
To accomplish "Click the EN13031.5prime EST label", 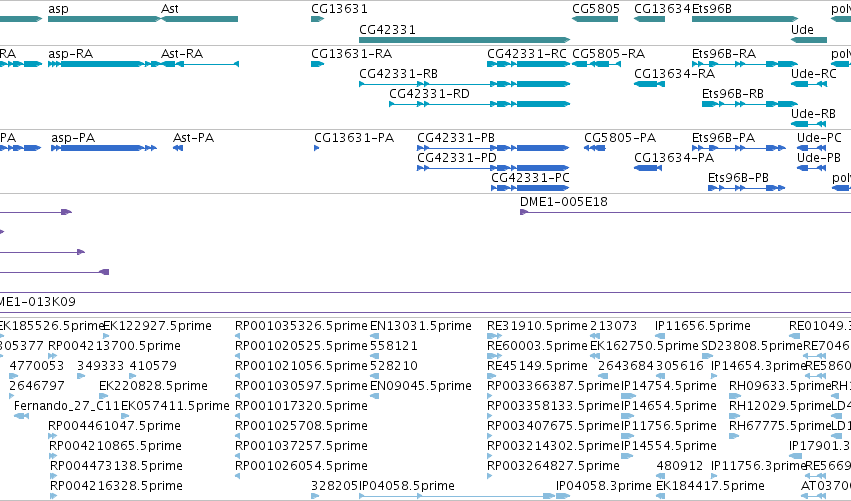I will tap(421, 326).
